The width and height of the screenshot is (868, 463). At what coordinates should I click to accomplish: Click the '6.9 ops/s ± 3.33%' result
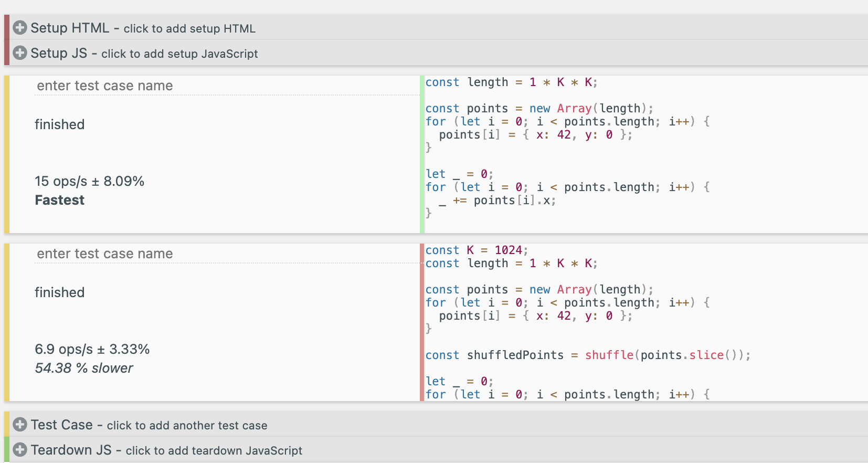point(92,349)
